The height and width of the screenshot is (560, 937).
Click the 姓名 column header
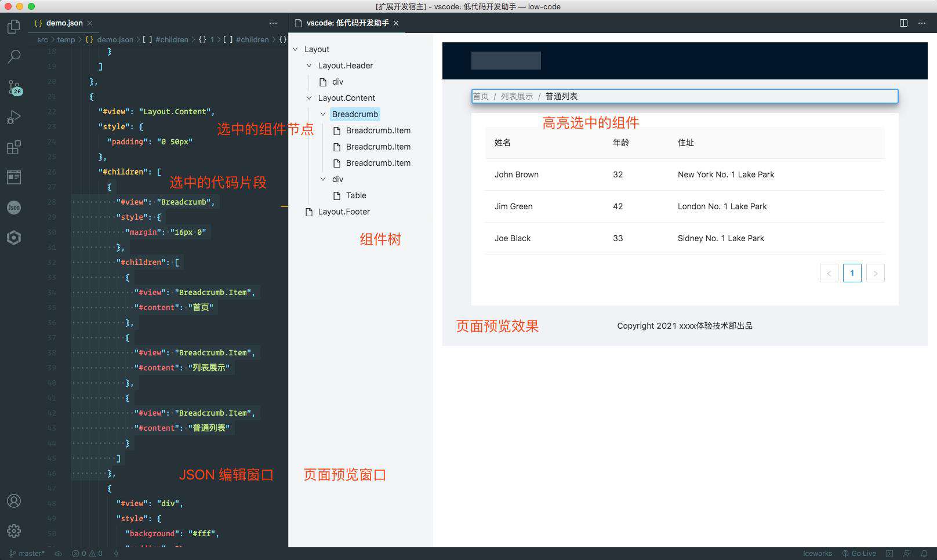(503, 143)
